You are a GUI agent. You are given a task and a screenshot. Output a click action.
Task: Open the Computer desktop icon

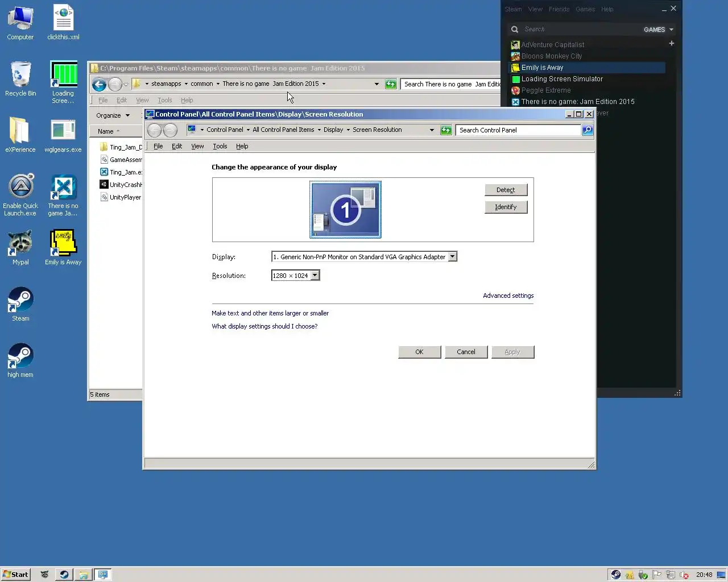click(x=20, y=23)
